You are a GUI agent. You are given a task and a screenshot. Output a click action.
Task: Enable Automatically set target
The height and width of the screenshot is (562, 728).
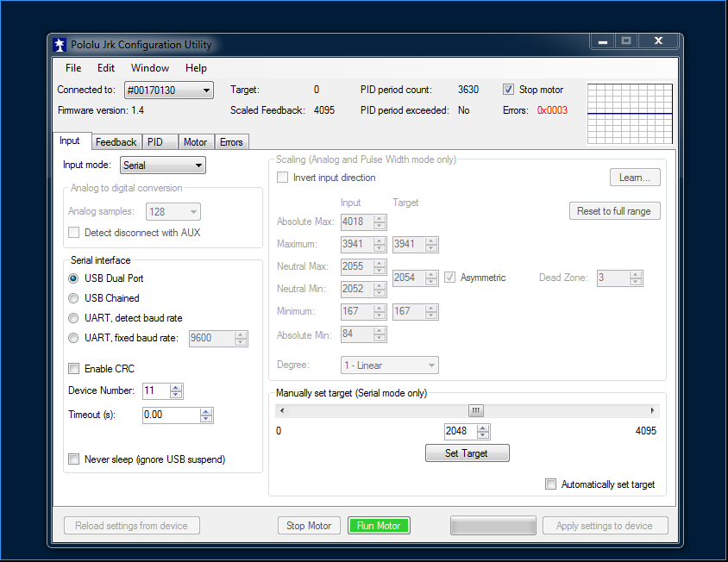click(x=550, y=484)
